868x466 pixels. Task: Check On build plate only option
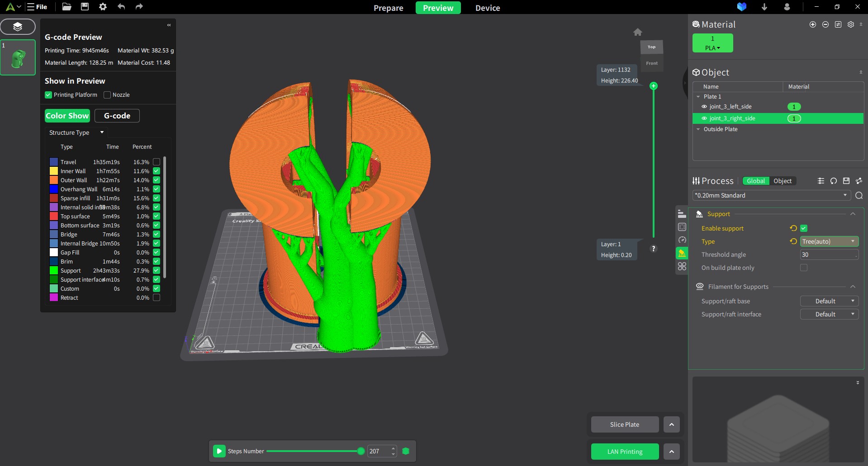(804, 268)
